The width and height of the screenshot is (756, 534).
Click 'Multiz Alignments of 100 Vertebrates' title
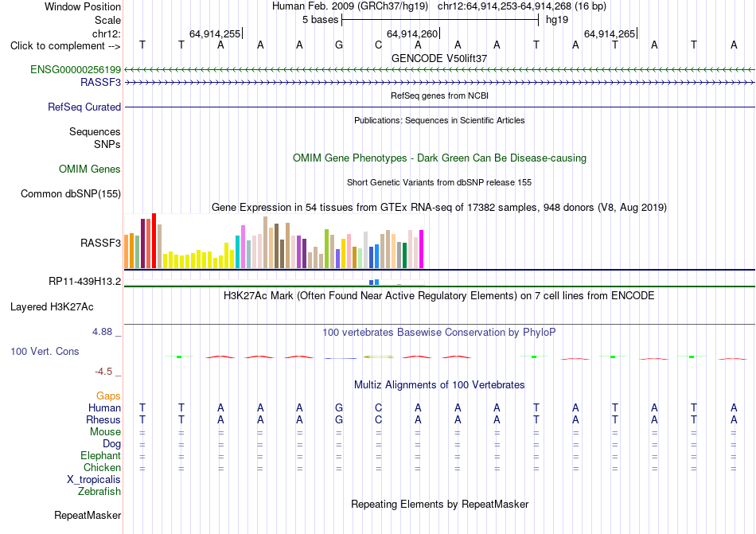[x=439, y=384]
